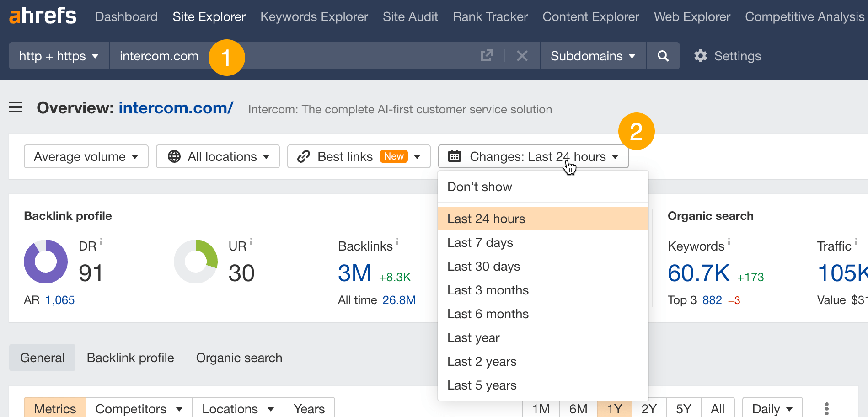Switch to the Backlink profile tab
This screenshot has height=417, width=868.
[130, 358]
